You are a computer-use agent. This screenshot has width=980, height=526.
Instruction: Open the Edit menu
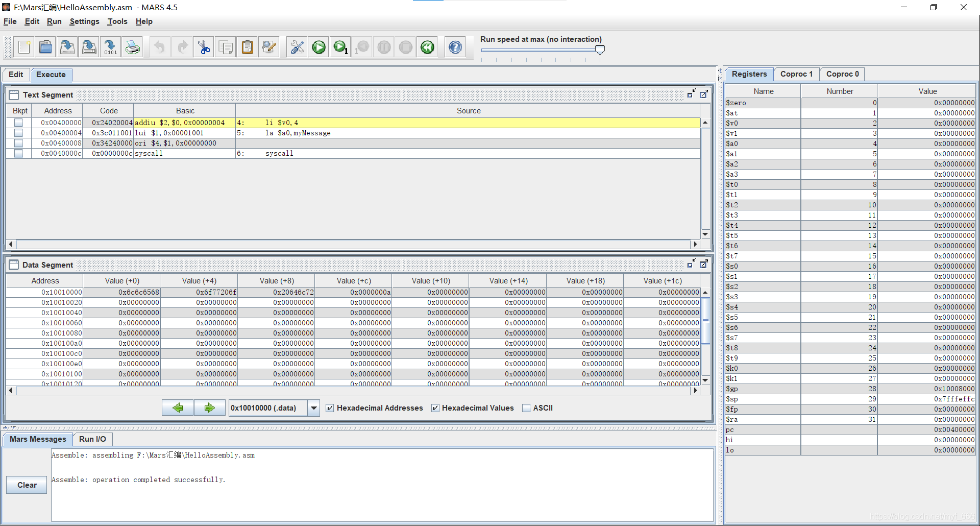click(32, 21)
